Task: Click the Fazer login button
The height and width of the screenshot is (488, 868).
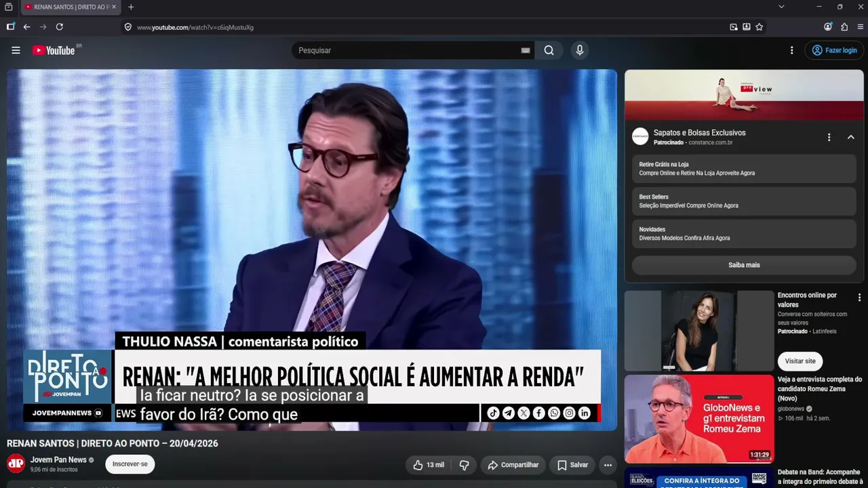Action: 834,50
